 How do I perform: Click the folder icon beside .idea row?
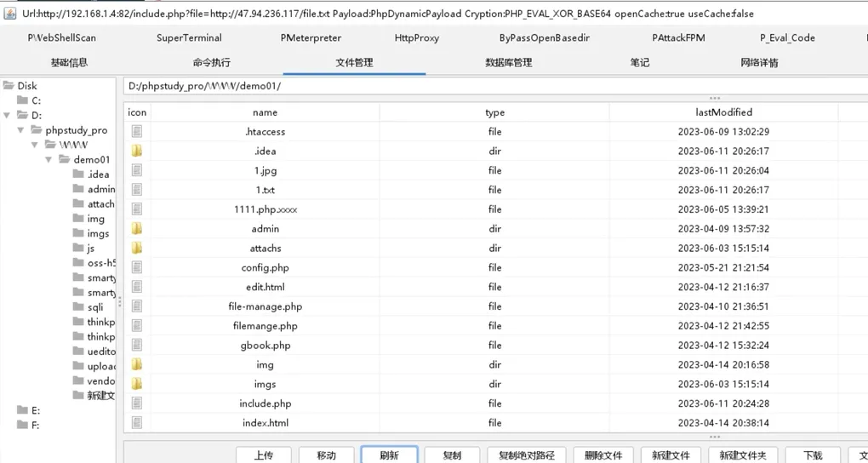pos(136,151)
